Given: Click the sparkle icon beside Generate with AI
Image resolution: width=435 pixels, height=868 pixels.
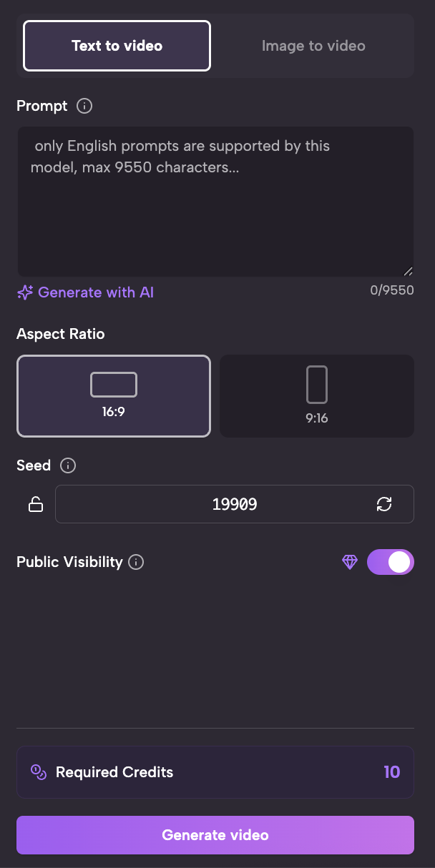Looking at the screenshot, I should [25, 292].
